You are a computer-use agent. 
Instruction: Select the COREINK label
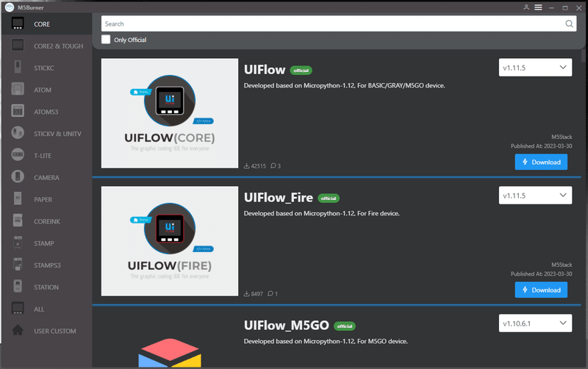pos(47,222)
